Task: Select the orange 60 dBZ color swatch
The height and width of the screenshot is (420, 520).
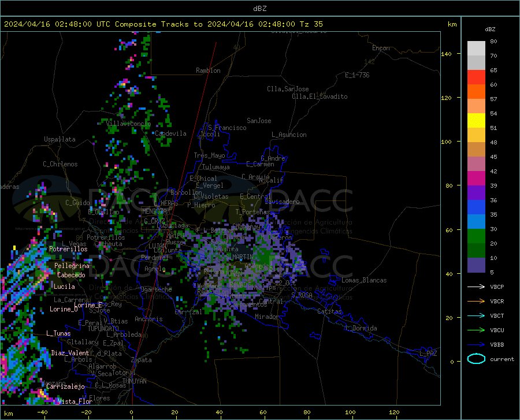Action: point(476,92)
